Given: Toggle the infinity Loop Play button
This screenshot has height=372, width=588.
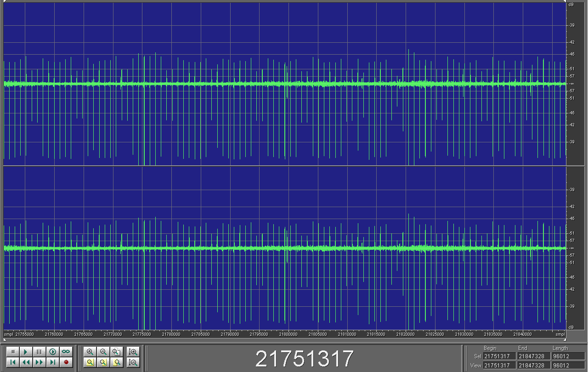Looking at the screenshot, I should [66, 352].
